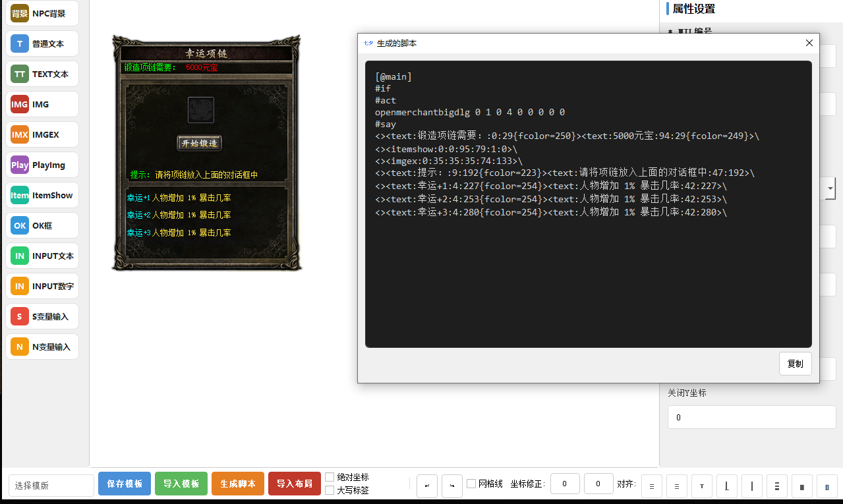Choose the S变量输入 component

(42, 316)
